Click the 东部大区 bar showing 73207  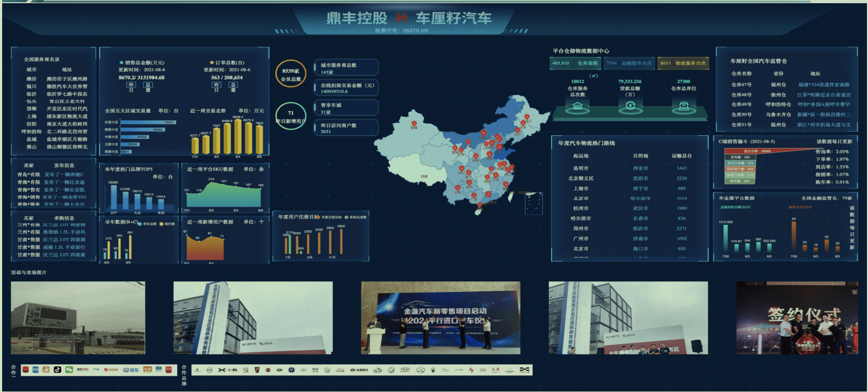pos(148,122)
